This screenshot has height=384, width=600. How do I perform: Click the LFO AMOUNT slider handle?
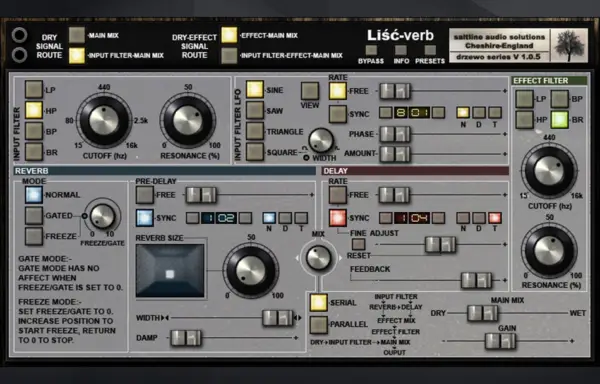point(395,154)
